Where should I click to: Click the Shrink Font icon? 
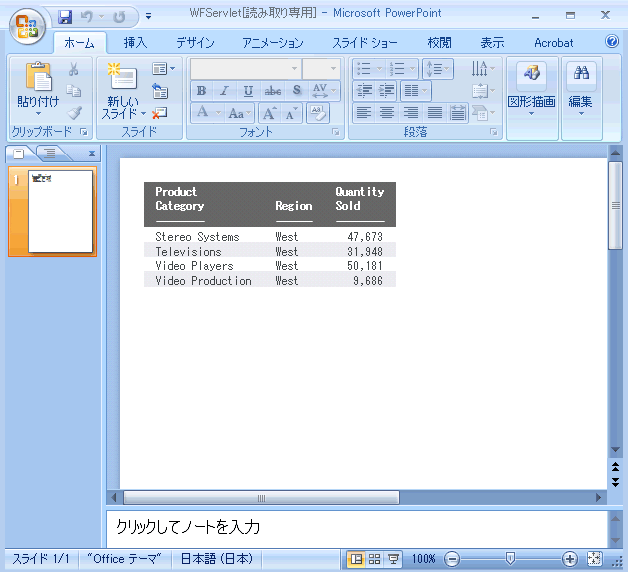[x=291, y=114]
